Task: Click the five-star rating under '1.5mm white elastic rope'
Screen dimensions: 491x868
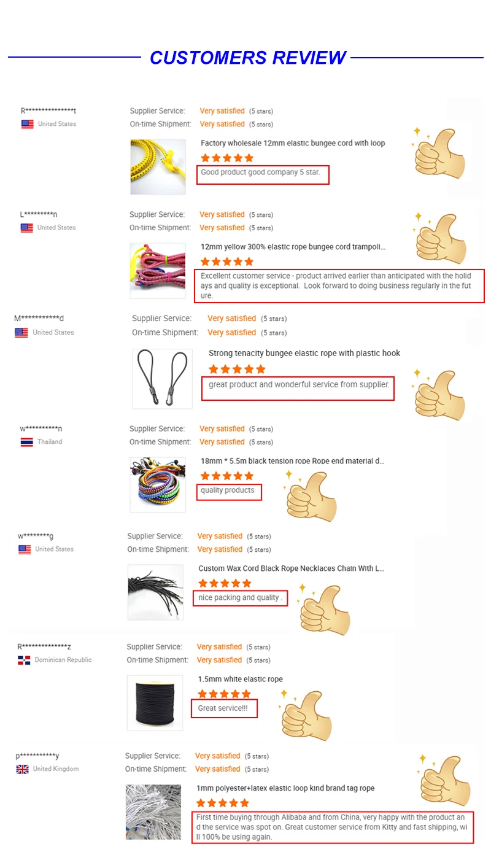Action: pos(225,694)
